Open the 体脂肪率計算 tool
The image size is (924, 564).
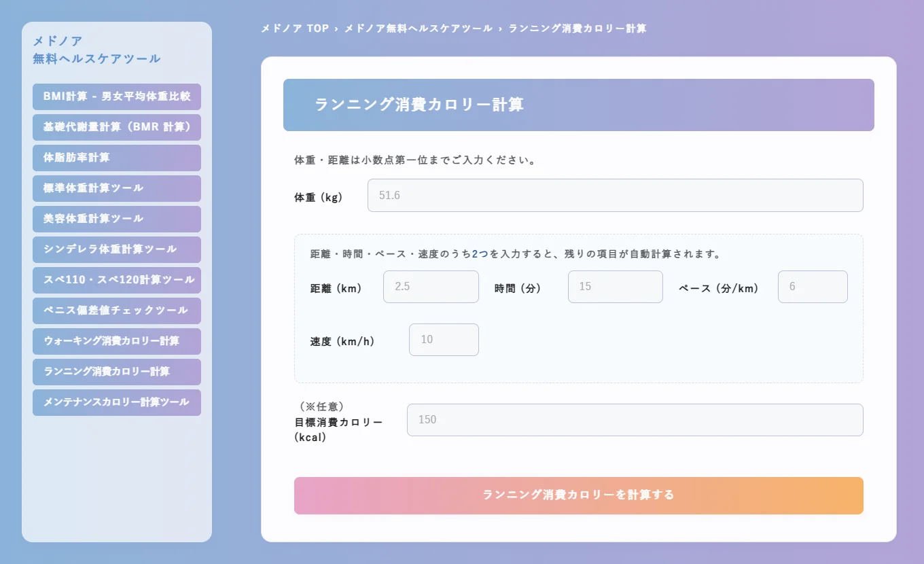click(x=116, y=158)
